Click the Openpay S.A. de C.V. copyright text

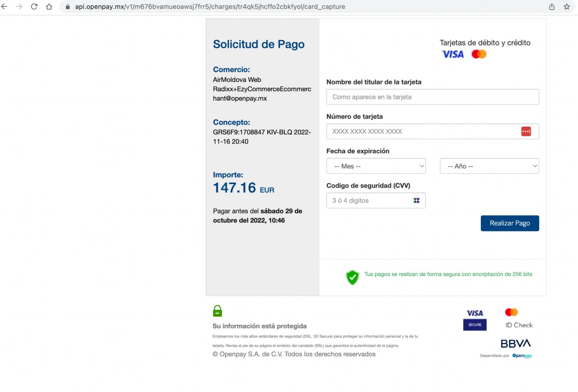tap(294, 354)
